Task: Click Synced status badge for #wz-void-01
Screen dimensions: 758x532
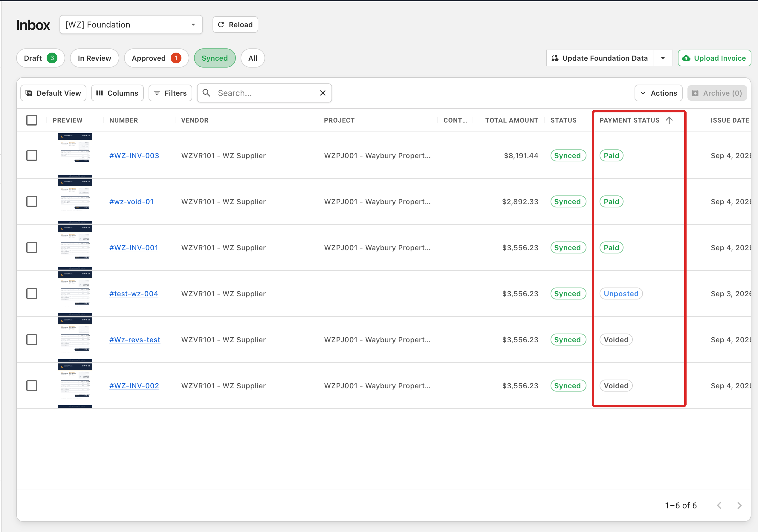Action: click(568, 201)
